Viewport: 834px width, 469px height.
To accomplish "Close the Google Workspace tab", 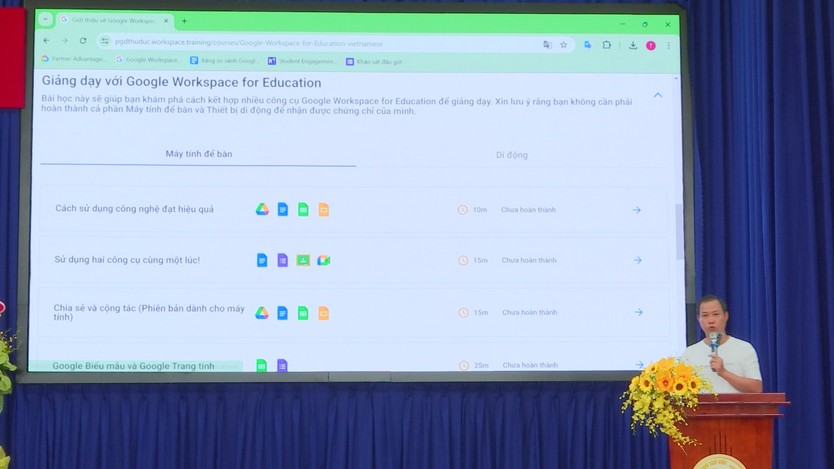I will (x=166, y=21).
